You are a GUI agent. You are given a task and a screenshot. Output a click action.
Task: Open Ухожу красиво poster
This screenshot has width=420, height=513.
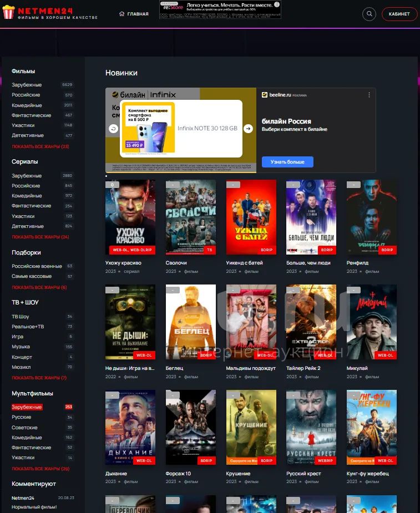pos(130,217)
